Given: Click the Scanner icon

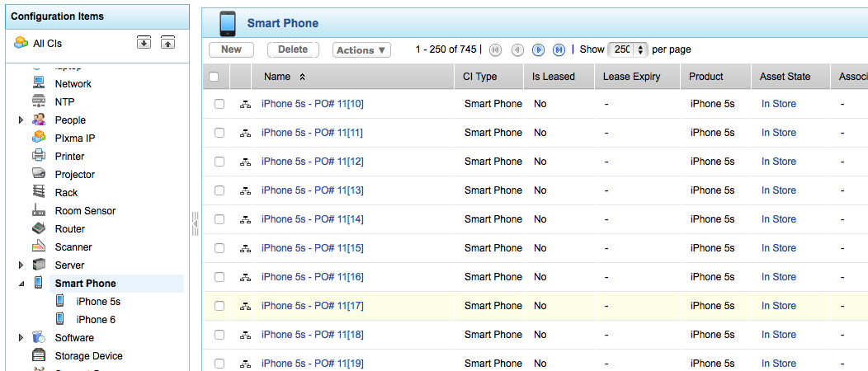Looking at the screenshot, I should coord(38,247).
